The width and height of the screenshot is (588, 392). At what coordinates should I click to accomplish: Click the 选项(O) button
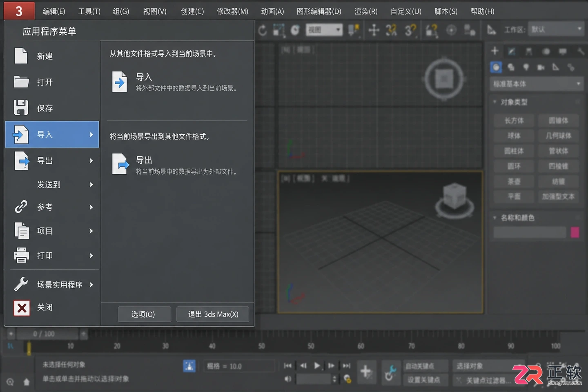point(145,314)
